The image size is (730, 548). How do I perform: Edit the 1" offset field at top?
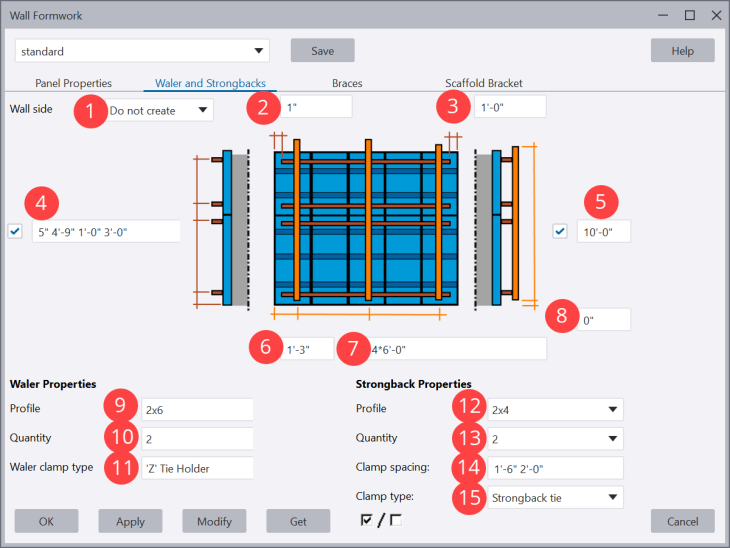pyautogui.click(x=316, y=107)
